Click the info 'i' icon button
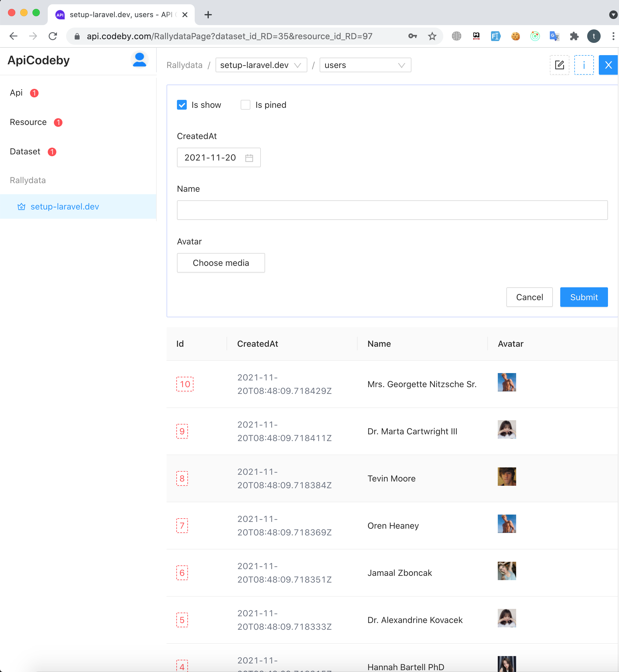 [x=583, y=65]
